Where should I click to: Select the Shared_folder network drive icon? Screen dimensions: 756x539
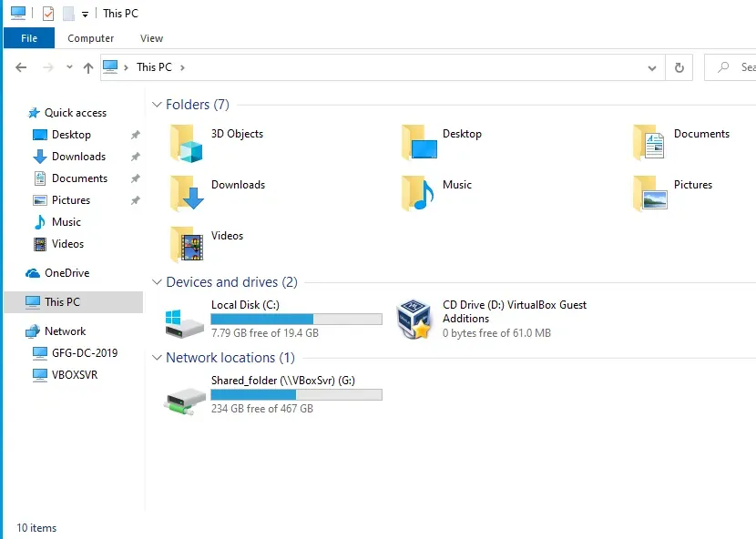pyautogui.click(x=186, y=397)
